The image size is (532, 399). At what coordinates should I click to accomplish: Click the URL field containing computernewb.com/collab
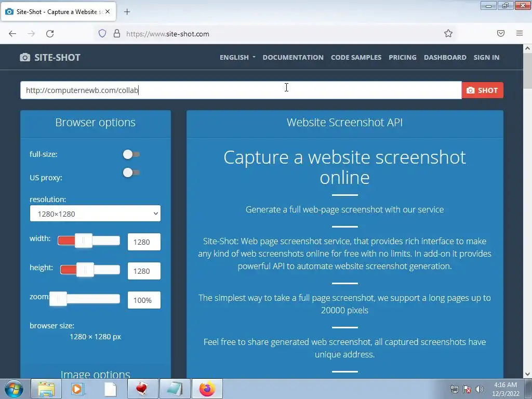[x=241, y=90]
